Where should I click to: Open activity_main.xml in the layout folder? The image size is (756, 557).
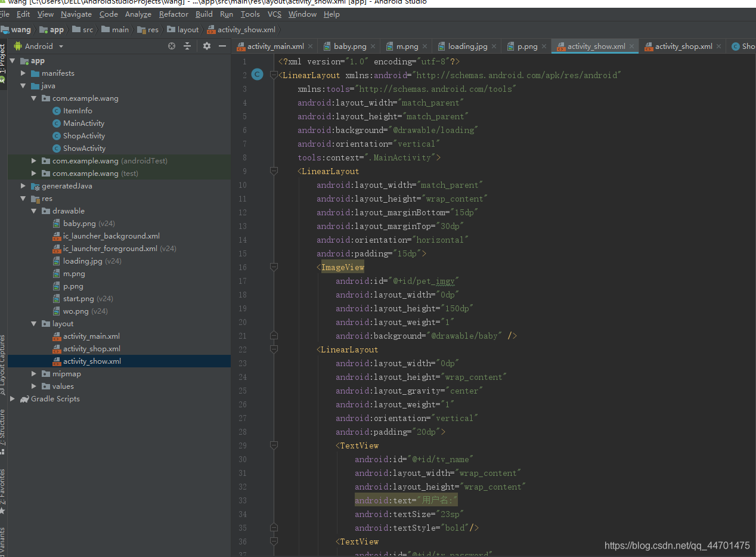tap(91, 336)
